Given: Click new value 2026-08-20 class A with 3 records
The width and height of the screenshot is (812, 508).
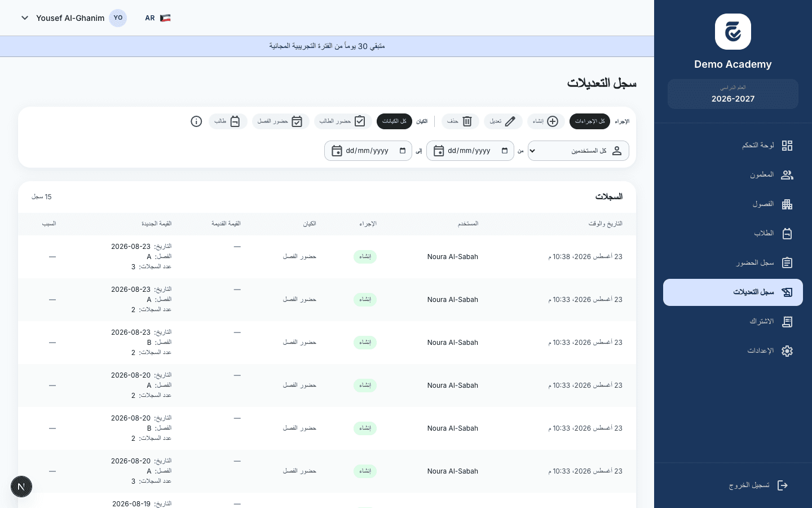Looking at the screenshot, I should 141,471.
